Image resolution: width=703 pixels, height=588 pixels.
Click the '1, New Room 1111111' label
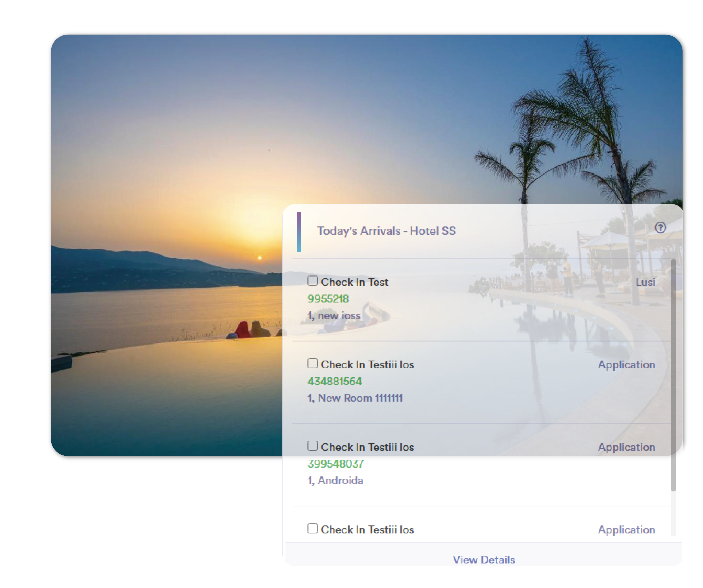click(355, 398)
